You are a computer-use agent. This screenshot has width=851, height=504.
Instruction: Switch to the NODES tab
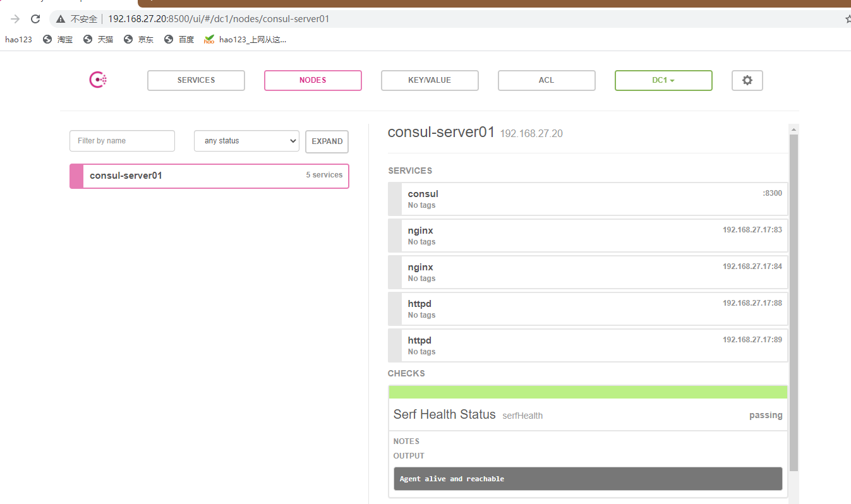313,80
